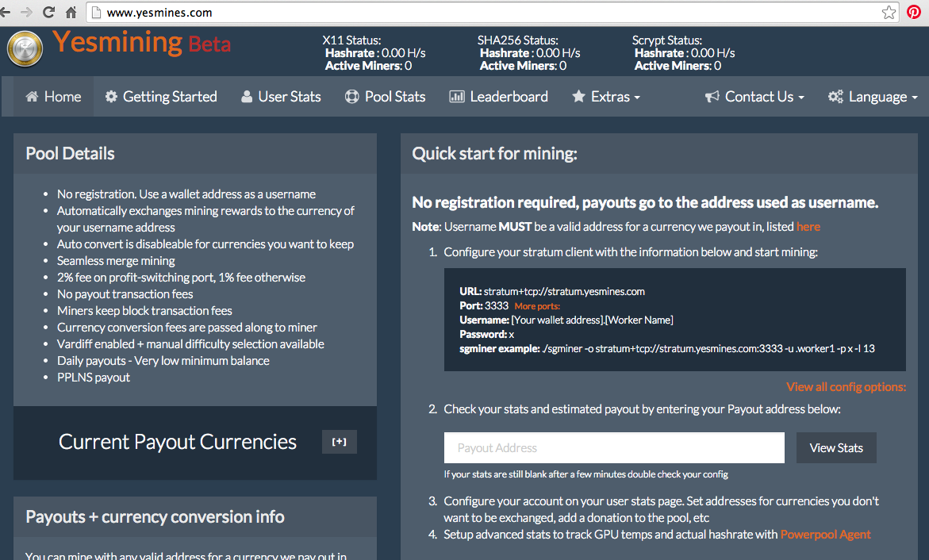Reload the page with refresh icon
Viewport: 929px width, 560px height.
[49, 13]
